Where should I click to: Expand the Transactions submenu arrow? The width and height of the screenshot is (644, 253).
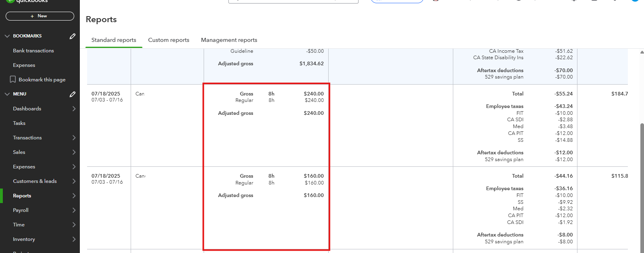point(74,138)
